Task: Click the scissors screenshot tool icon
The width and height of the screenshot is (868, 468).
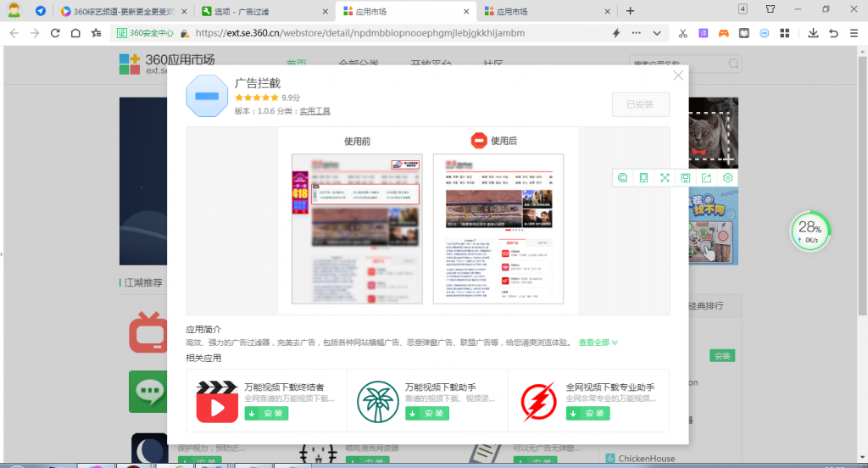Action: click(682, 33)
